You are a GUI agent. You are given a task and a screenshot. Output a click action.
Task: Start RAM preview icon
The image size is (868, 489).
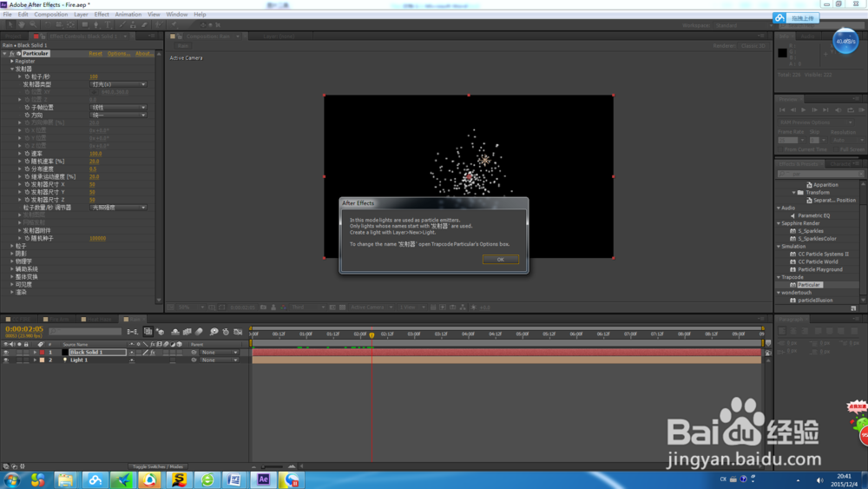[x=862, y=110]
